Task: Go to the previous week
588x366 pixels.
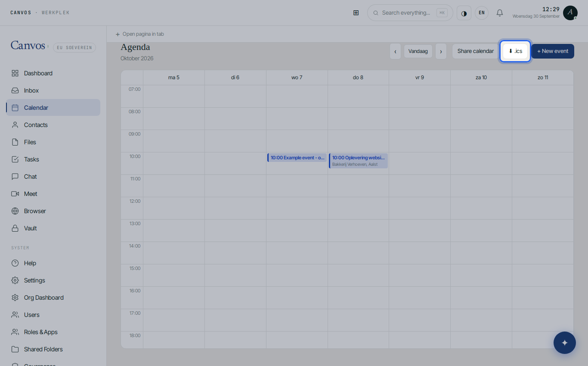Action: click(395, 51)
